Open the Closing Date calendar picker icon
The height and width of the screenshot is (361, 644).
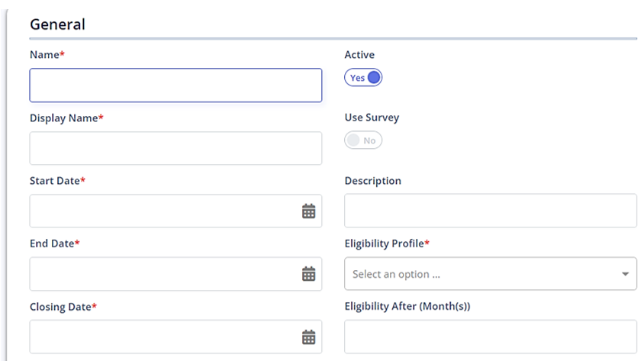coord(308,337)
